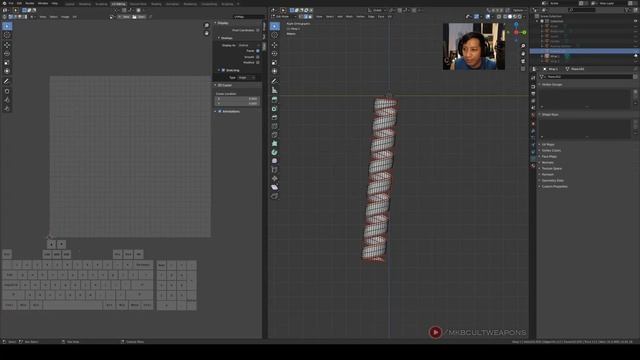
Task: Expand the Normals panel
Action: (x=547, y=162)
